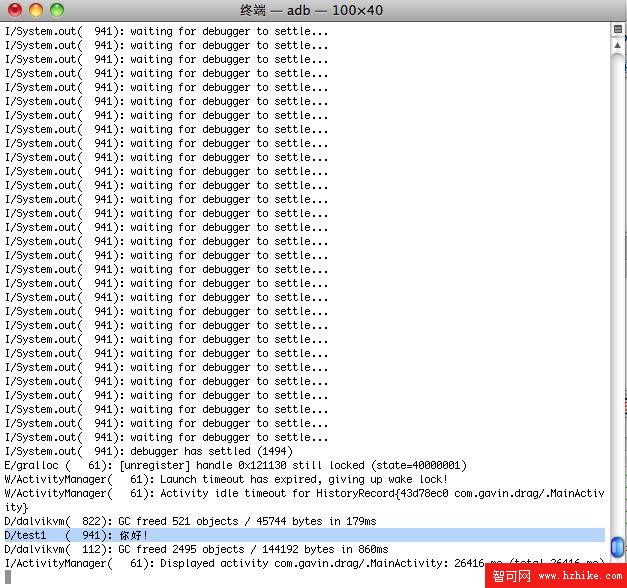627x588 pixels.
Task: Minimize the terminal with the yellow button
Action: click(x=36, y=10)
